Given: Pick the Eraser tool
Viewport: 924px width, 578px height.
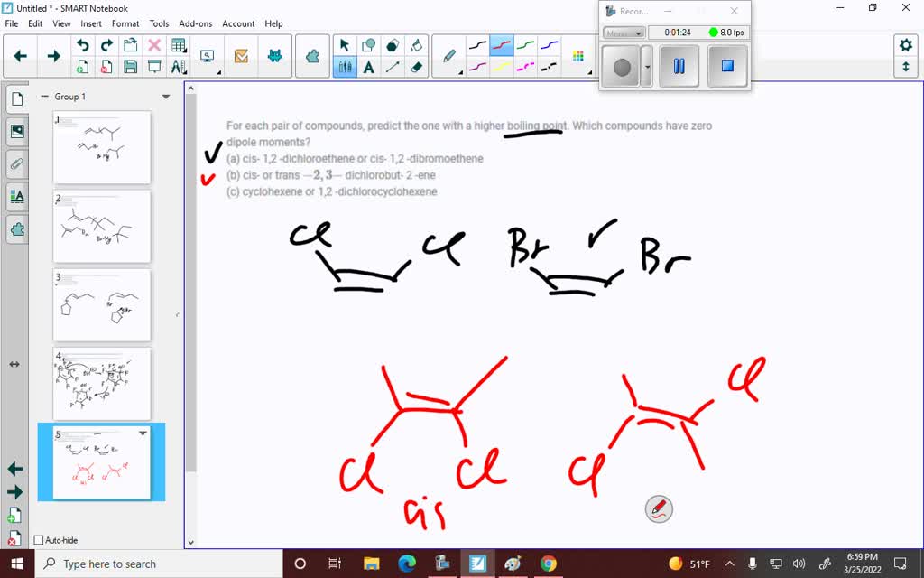Looking at the screenshot, I should pyautogui.click(x=418, y=64).
